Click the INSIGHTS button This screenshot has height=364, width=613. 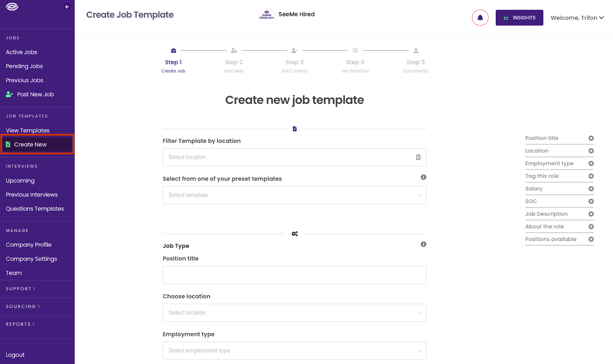tap(519, 18)
